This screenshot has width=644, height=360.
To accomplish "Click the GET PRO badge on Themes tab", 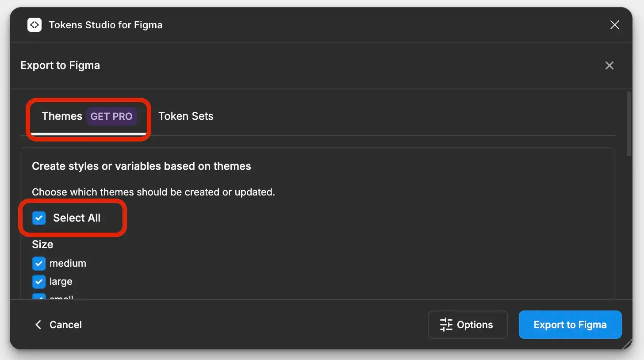I will click(111, 116).
